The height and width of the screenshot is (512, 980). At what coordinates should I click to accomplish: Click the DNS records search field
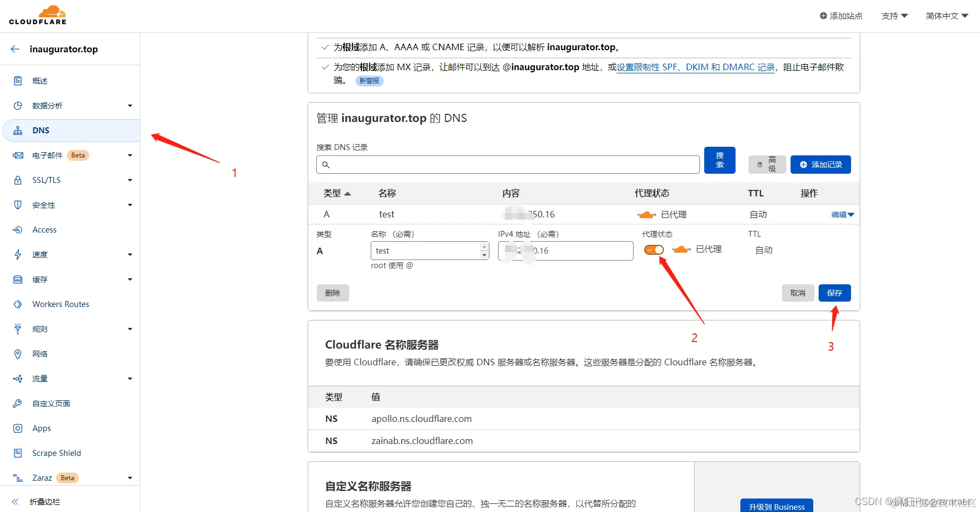tap(507, 165)
